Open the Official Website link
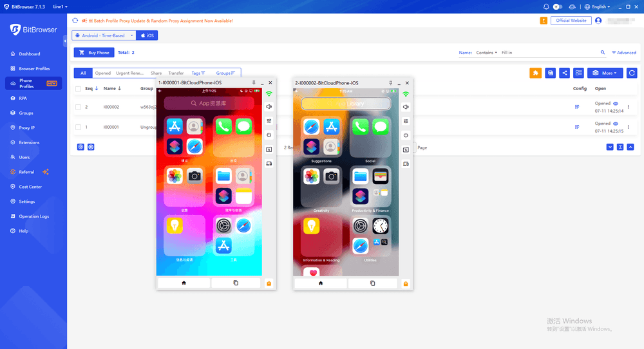644x349 pixels. click(x=571, y=21)
